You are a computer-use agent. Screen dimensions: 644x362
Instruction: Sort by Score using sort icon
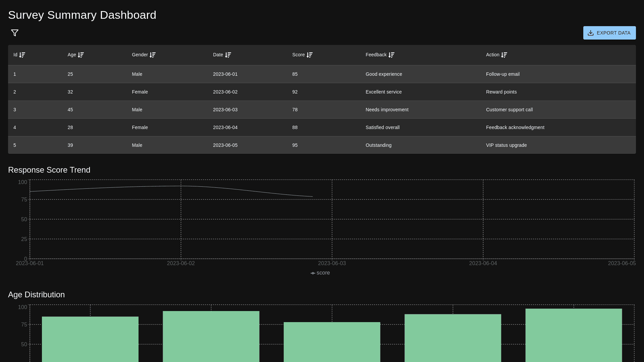click(x=310, y=55)
